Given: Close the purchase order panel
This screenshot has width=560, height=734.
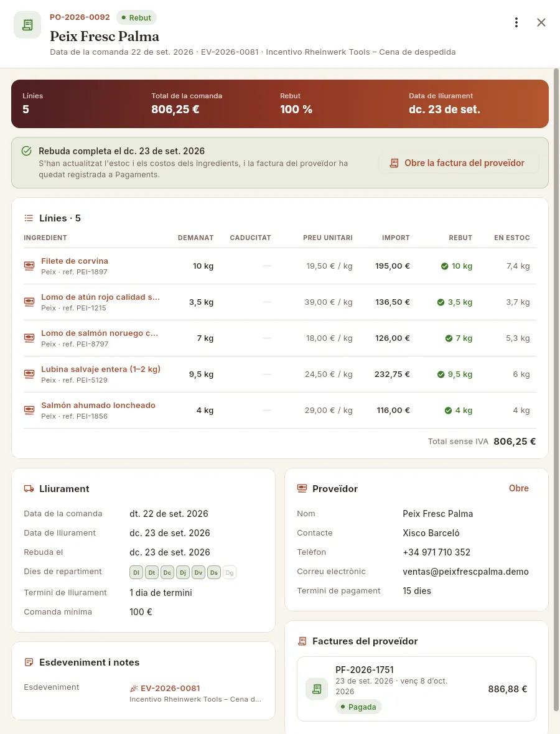Looking at the screenshot, I should coord(541,22).
